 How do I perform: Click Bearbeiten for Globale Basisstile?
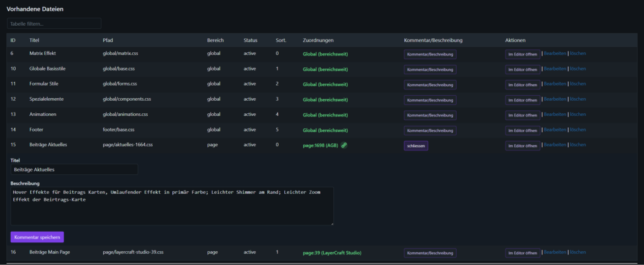pos(555,69)
